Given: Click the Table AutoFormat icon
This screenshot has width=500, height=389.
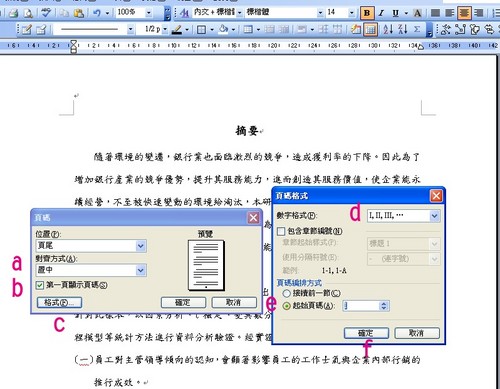Looking at the screenshot, I should pos(355,30).
